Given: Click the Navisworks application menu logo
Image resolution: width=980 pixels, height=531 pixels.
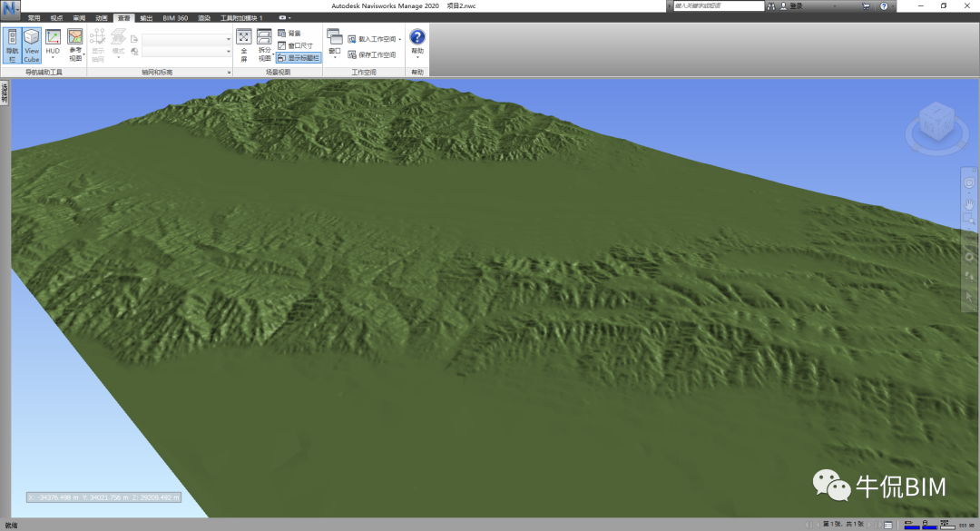Looking at the screenshot, I should tap(10, 7).
